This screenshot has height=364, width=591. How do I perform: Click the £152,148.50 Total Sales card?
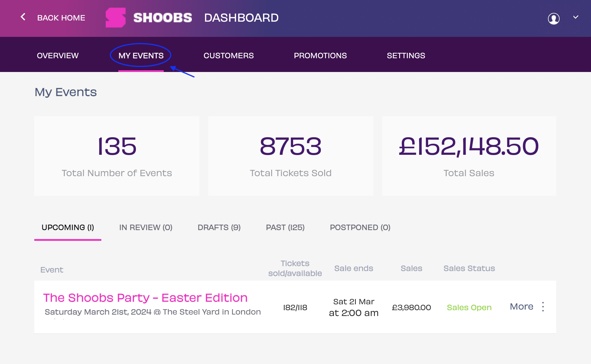pos(469,156)
